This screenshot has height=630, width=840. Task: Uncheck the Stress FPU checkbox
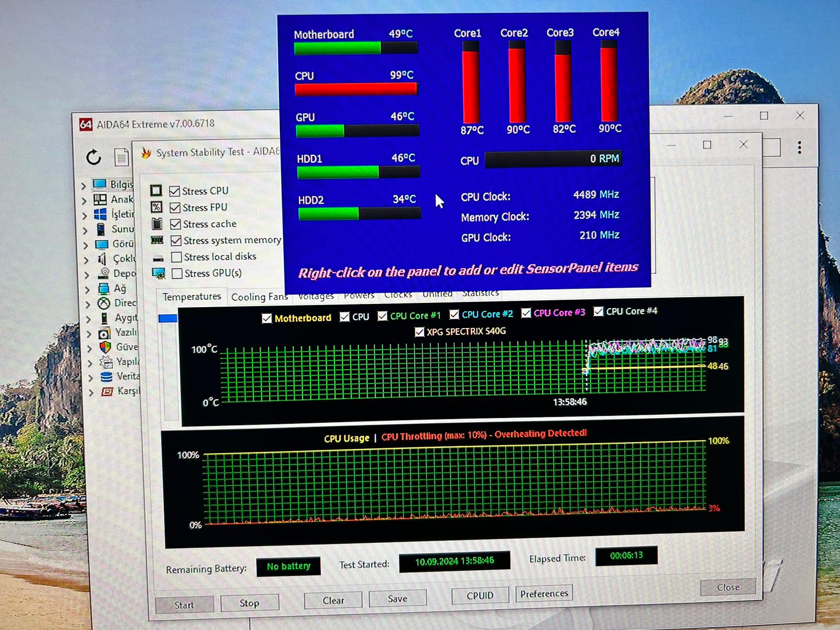point(175,207)
